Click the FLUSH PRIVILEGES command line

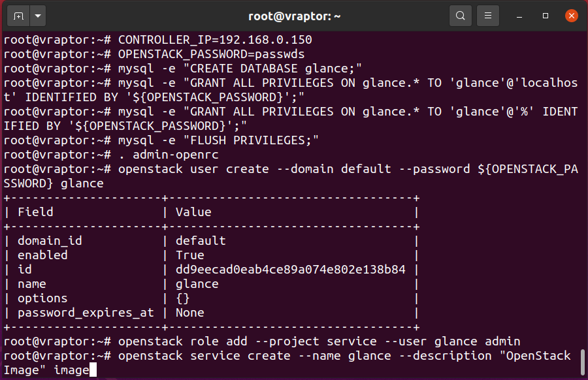pos(161,140)
